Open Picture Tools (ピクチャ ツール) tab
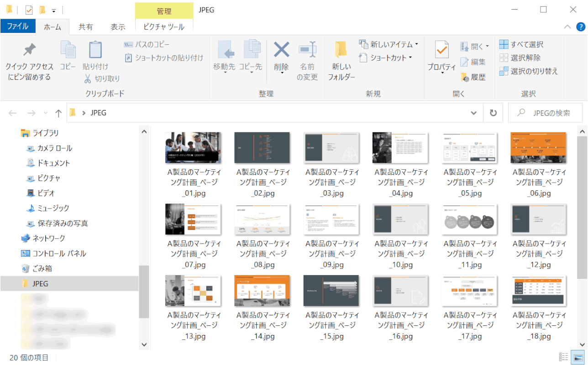The height and width of the screenshot is (365, 588). click(x=164, y=27)
